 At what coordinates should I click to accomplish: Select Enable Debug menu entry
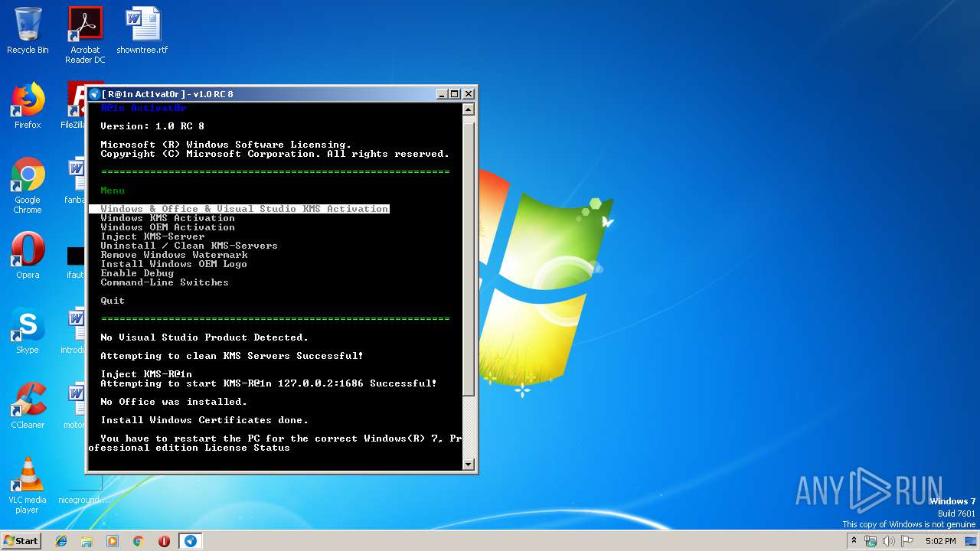pyautogui.click(x=137, y=273)
